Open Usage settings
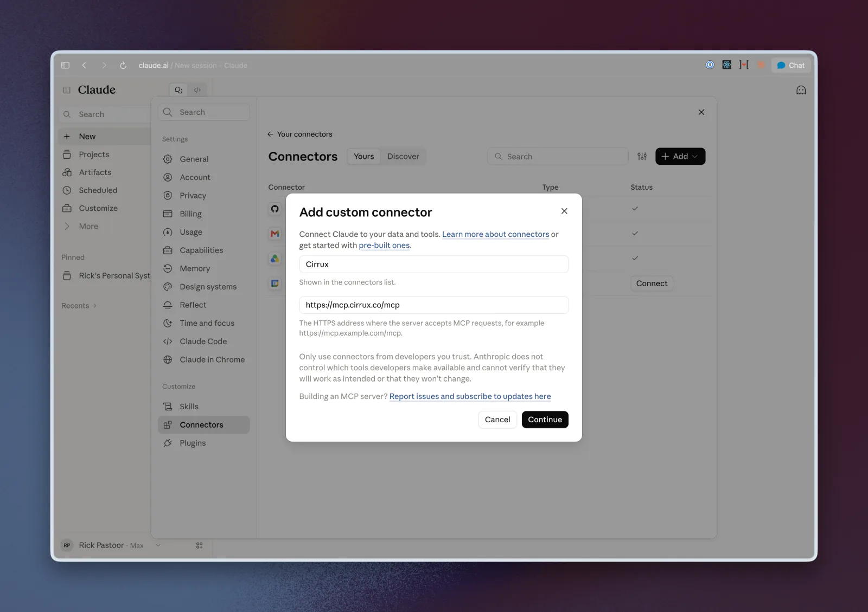This screenshot has height=612, width=868. coord(204,232)
